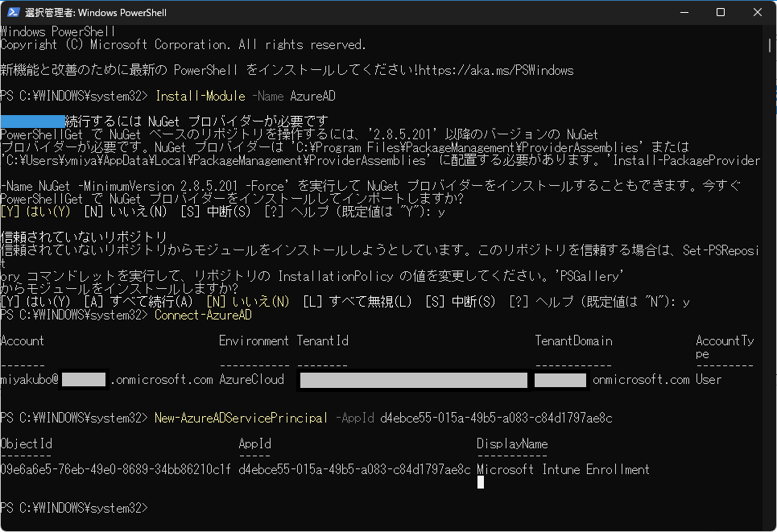This screenshot has width=777, height=532.
Task: Click the last empty PS prompt line
Action: (74, 508)
